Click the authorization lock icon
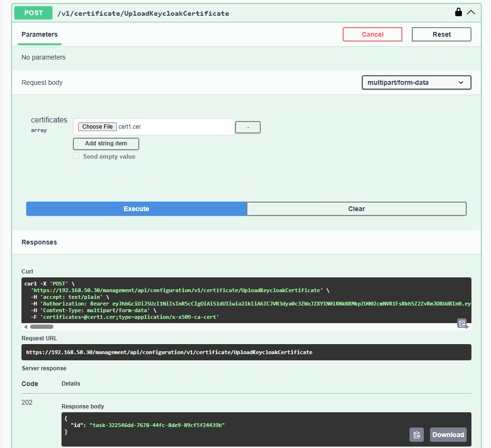Screen dimensions: 491x448 click(459, 12)
